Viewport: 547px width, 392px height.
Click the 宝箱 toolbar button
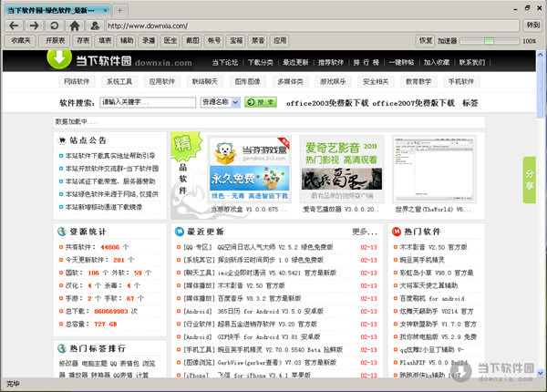coord(236,41)
